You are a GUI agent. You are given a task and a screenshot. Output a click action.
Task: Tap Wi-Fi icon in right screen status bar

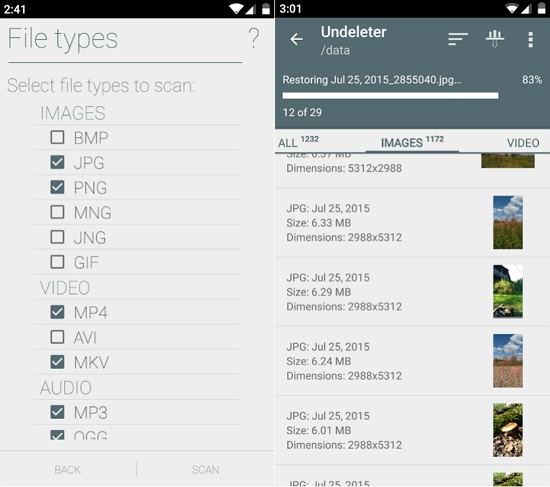click(x=512, y=9)
